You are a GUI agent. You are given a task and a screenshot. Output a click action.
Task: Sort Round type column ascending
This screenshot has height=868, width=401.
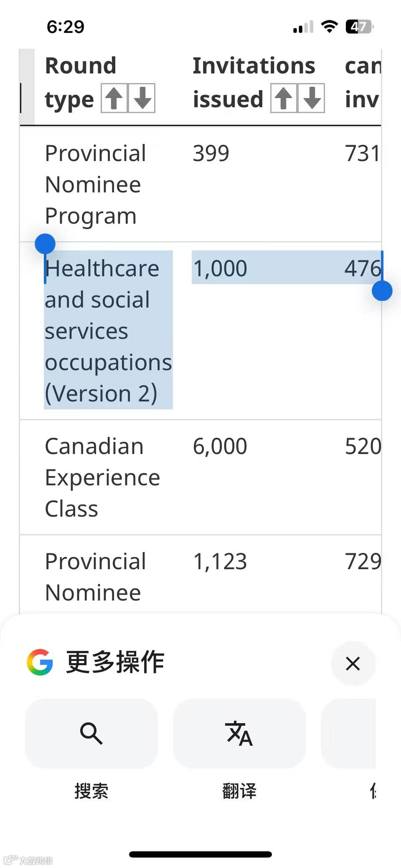point(114,98)
